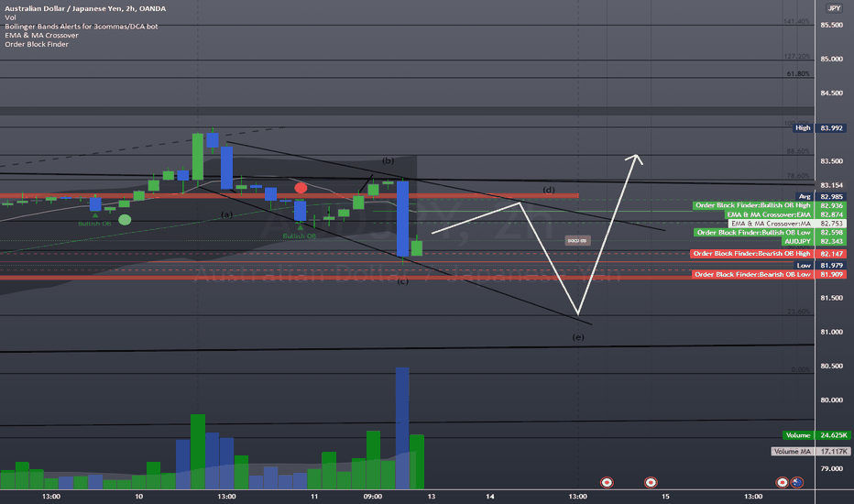Select wave label (b) on the chart
Image resolution: width=854 pixels, height=504 pixels.
click(x=388, y=160)
